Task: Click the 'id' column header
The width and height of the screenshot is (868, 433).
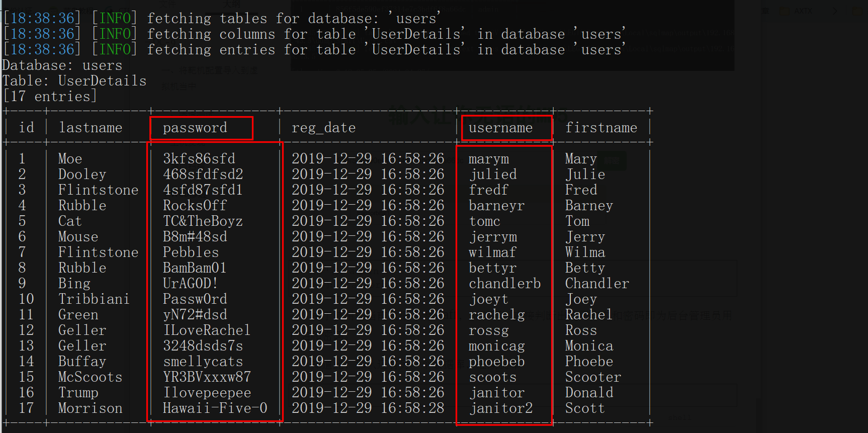Action: tap(27, 128)
